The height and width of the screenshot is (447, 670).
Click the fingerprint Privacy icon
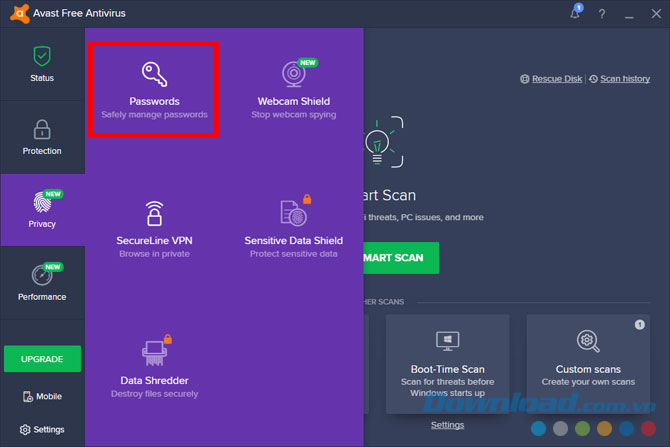(42, 203)
